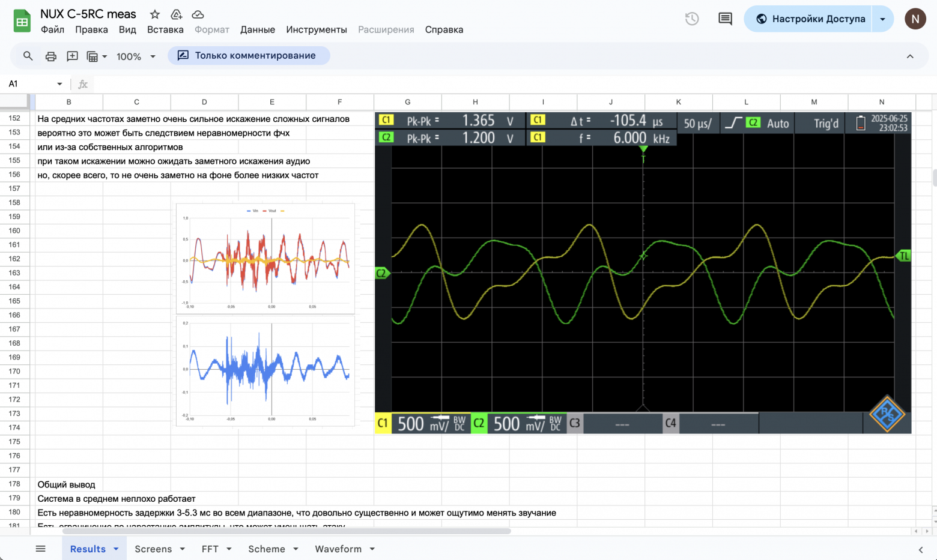The image size is (937, 560).
Task: Click the Настройки Доступа share button
Action: click(811, 19)
